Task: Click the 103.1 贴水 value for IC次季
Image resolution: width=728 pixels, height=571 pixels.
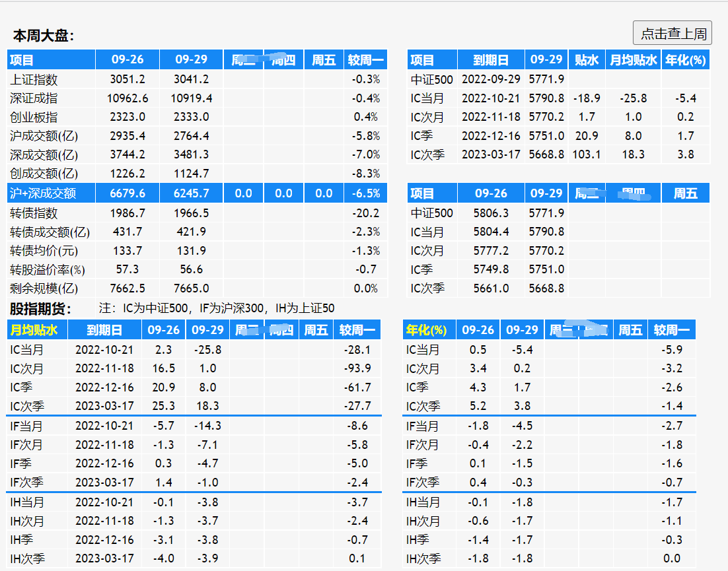Action: 587,154
